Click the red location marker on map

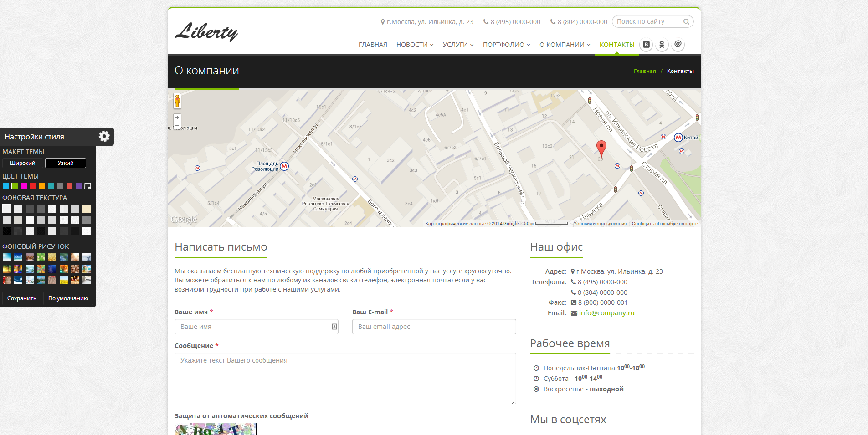coord(601,148)
